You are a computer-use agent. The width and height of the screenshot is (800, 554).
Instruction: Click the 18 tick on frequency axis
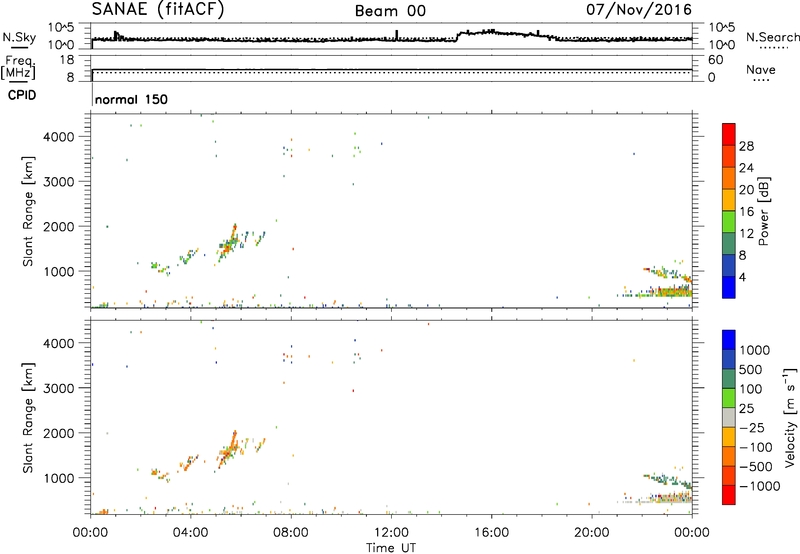coord(66,60)
